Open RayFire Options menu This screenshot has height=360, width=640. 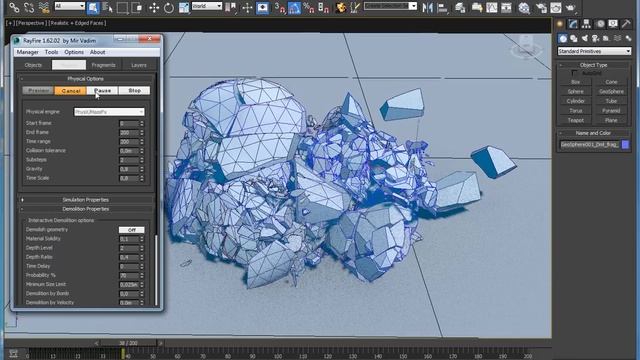(74, 52)
